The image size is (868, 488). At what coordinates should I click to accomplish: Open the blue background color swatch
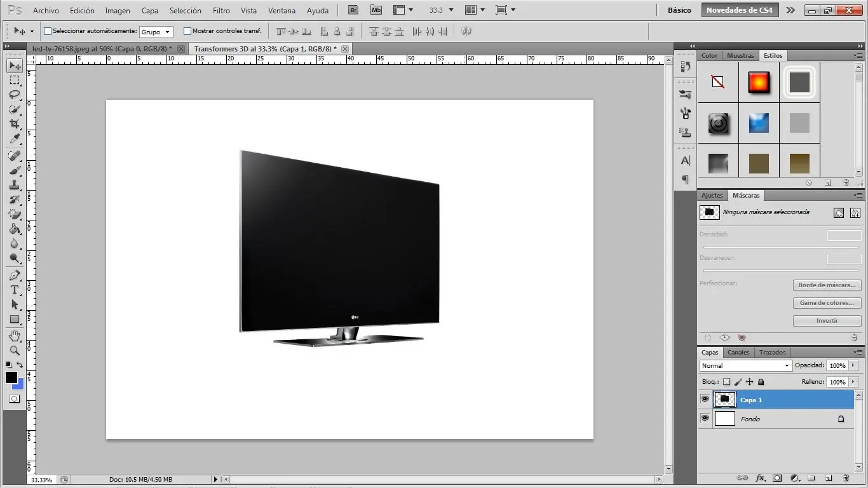20,385
